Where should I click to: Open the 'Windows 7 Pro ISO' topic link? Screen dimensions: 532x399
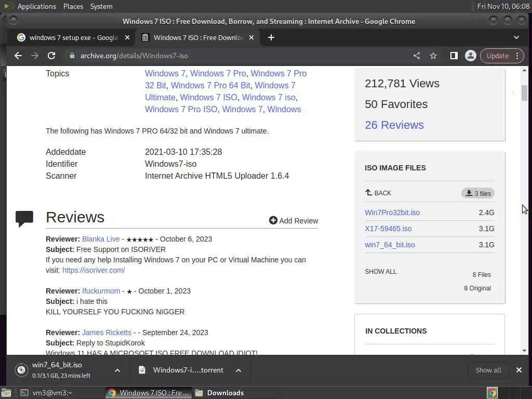(x=181, y=109)
